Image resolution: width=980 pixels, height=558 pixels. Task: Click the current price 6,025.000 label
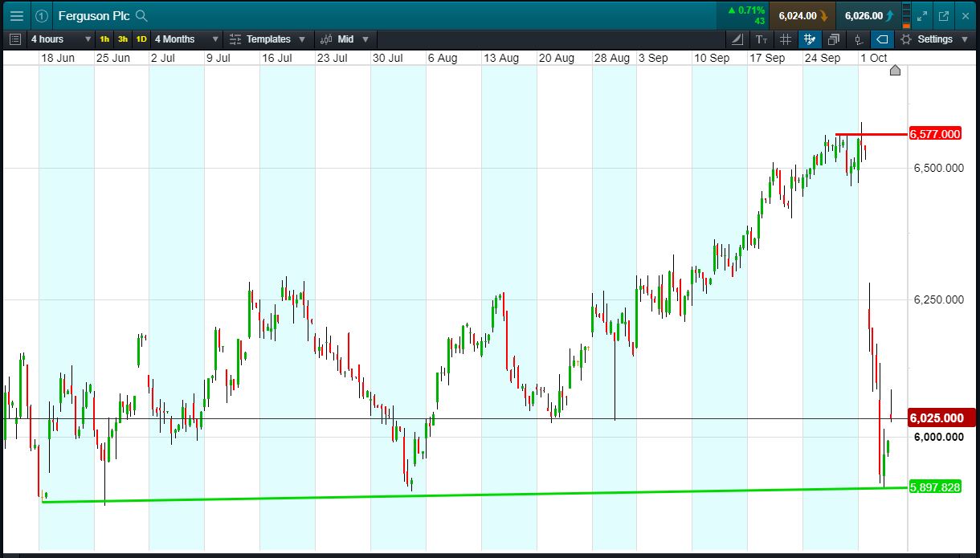941,418
